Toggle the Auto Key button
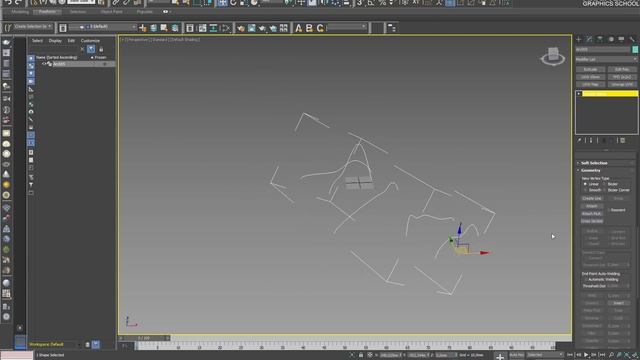640x360 pixels. [x=516, y=355]
